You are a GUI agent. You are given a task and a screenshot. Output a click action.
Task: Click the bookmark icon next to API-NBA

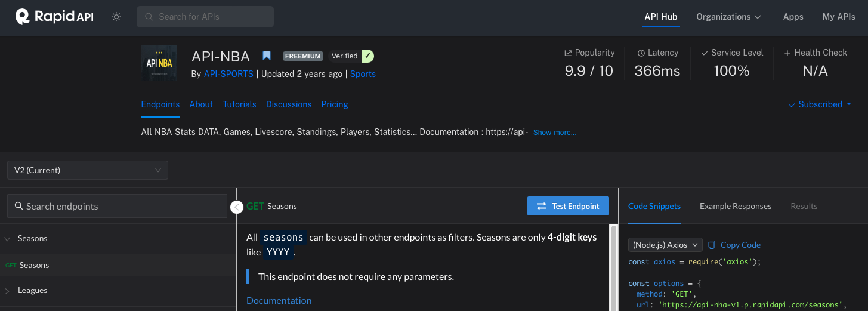pos(267,56)
